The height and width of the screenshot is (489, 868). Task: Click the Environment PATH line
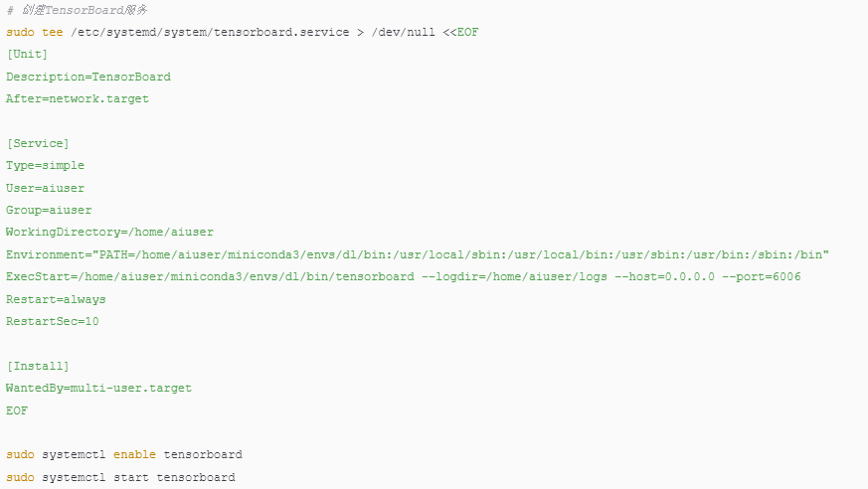(x=418, y=254)
